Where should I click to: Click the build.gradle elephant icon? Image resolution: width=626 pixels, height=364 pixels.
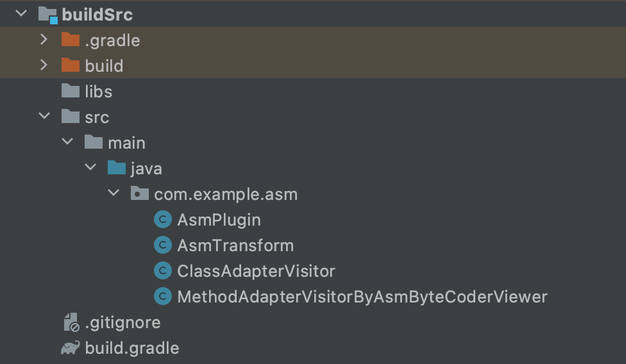[70, 348]
